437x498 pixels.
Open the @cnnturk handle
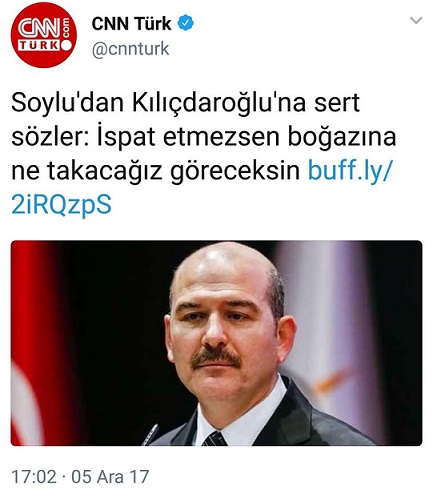pos(130,49)
